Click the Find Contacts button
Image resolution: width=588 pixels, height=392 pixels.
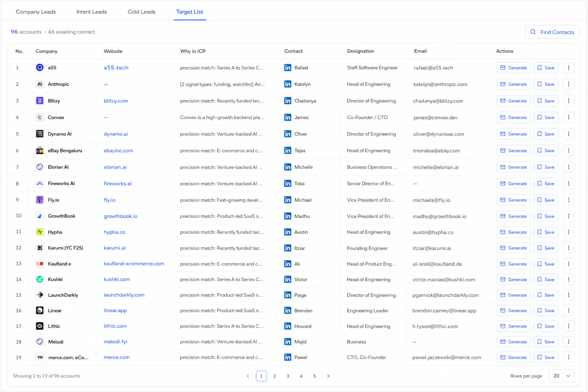coord(552,32)
